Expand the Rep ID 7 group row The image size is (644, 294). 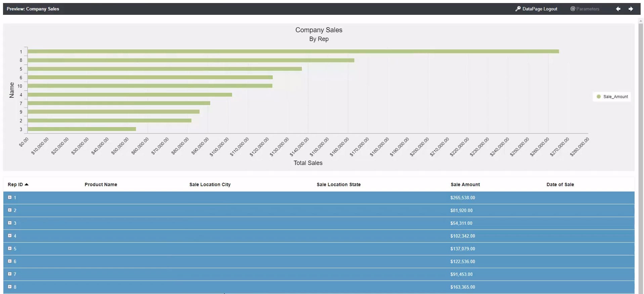(x=10, y=274)
